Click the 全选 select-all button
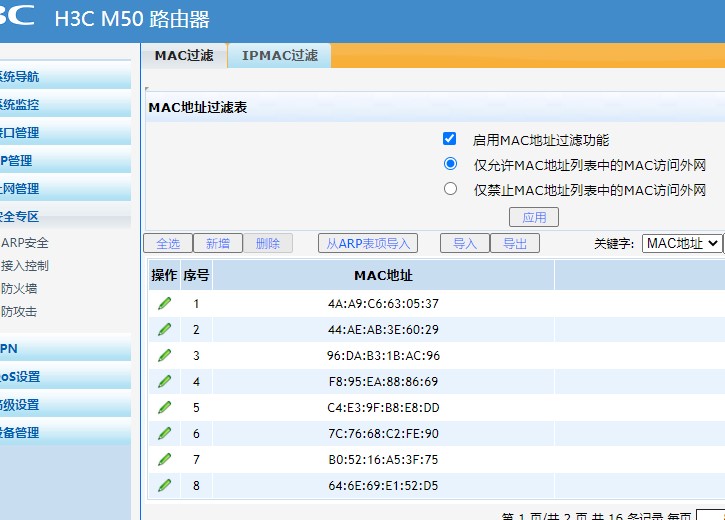The width and height of the screenshot is (725, 520). (x=168, y=243)
